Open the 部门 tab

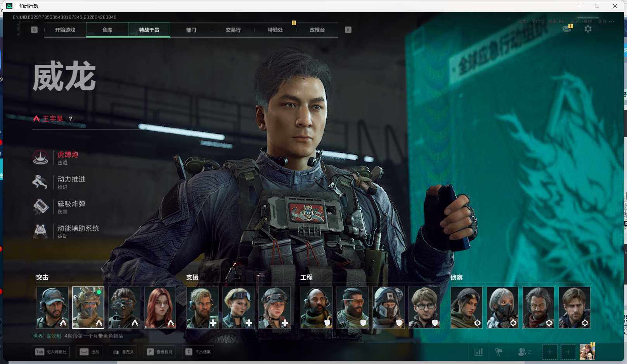click(x=191, y=30)
